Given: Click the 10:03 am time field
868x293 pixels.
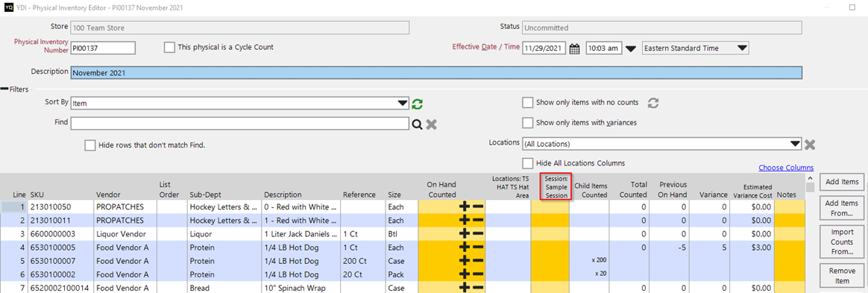Looking at the screenshot, I should click(x=603, y=48).
